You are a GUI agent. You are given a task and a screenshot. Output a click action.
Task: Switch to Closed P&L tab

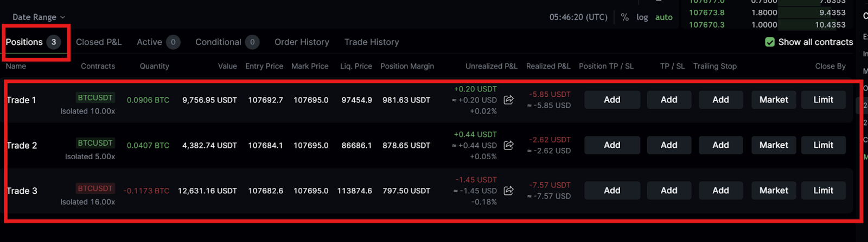point(99,42)
